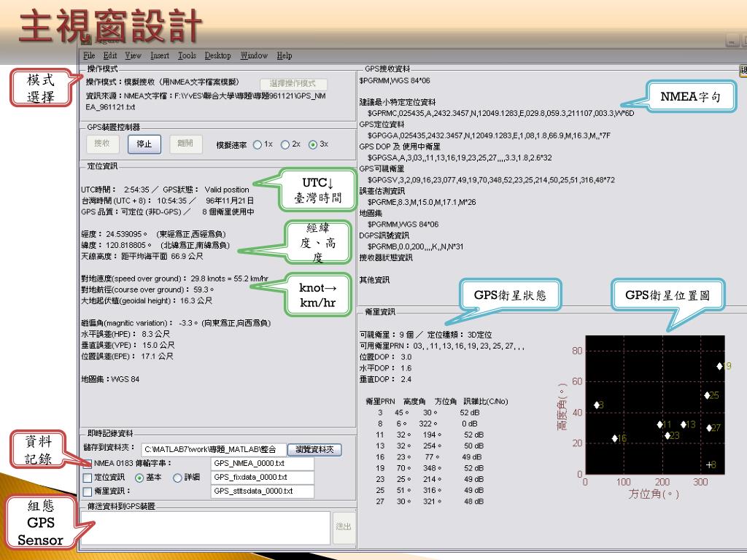The image size is (747, 560).
Task: Click the 傳送資料到GPS裝置 text box
Action: [x=206, y=527]
